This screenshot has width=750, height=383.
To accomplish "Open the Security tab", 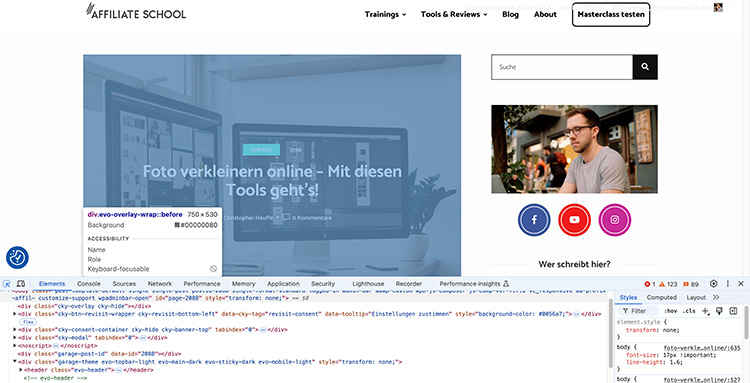I will pos(323,284).
